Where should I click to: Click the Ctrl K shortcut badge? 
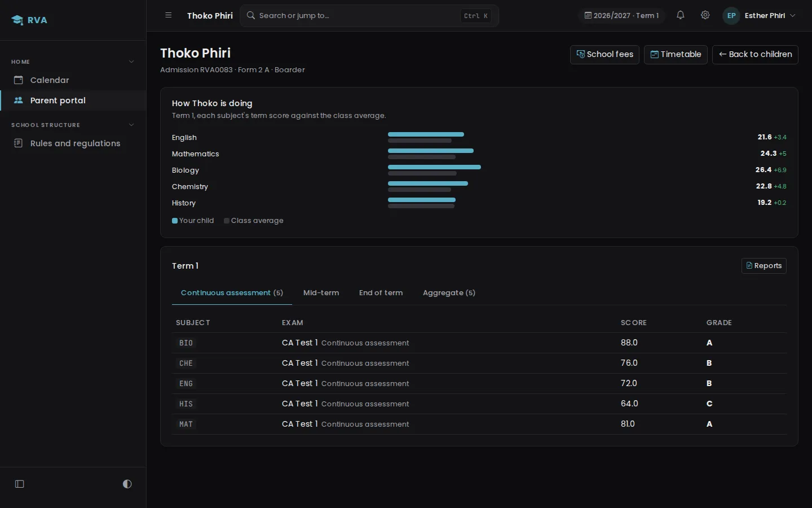[x=476, y=16]
